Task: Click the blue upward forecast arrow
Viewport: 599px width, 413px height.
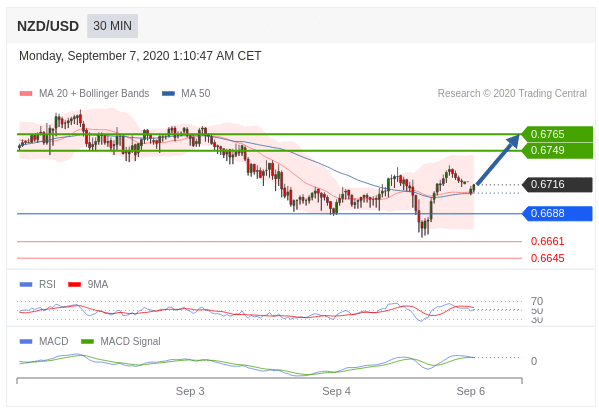Action: [498, 159]
